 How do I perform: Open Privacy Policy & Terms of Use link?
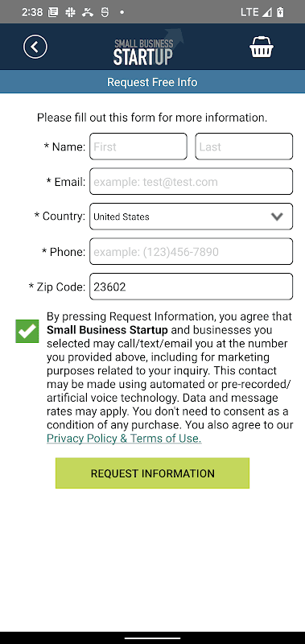coord(124,438)
